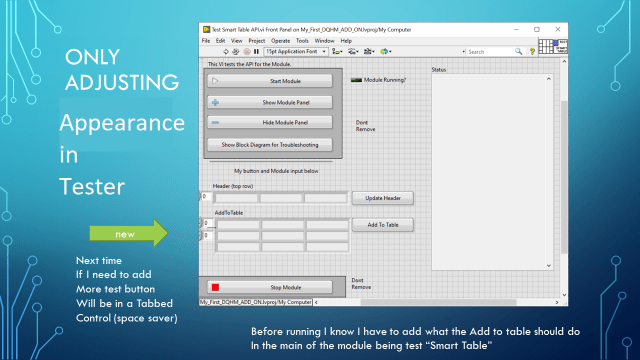The height and width of the screenshot is (360, 640).
Task: Click the minus icon on Hide Module Panel
Action: (x=215, y=122)
